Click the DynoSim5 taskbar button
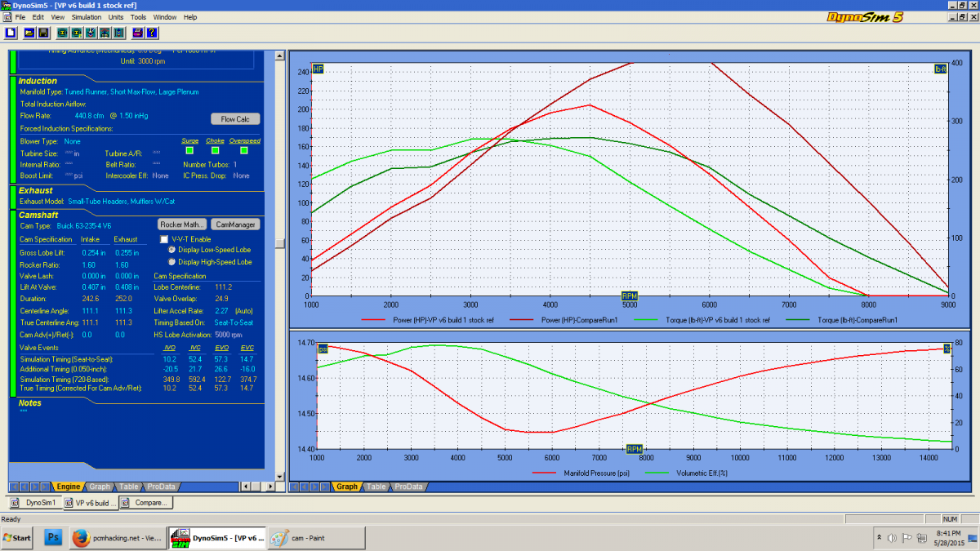980x551 pixels. pyautogui.click(x=216, y=538)
